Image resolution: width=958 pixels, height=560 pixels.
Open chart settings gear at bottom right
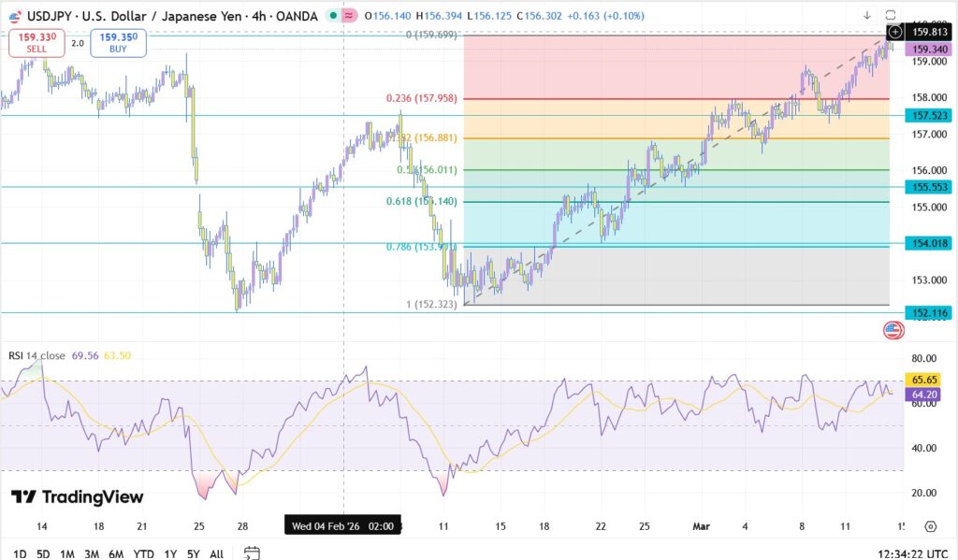click(930, 526)
